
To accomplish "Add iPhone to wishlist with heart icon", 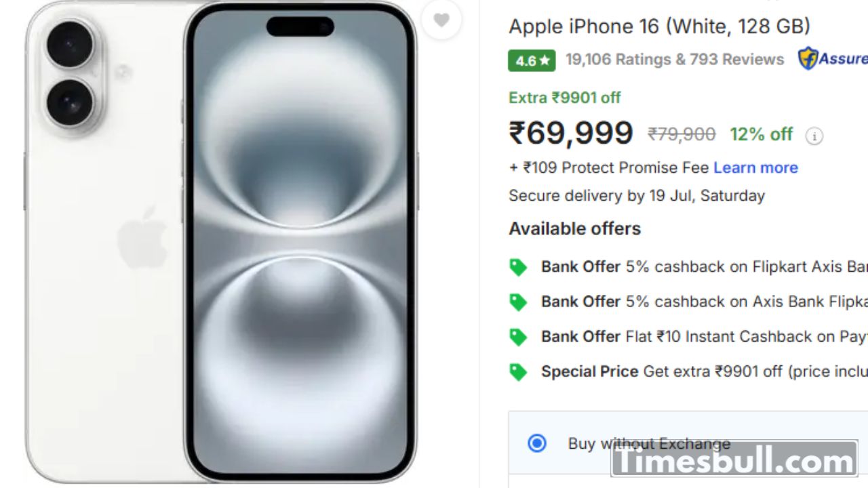I will [x=441, y=20].
